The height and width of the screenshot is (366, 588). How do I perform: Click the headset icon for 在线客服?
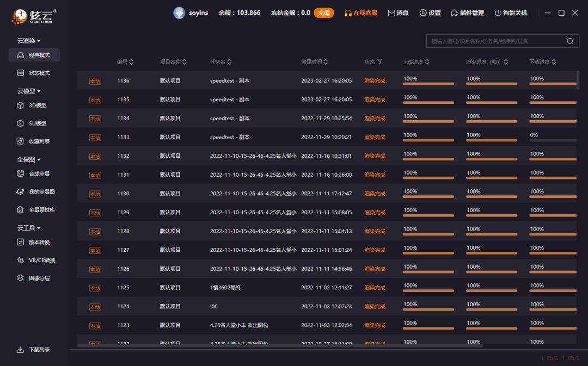click(347, 13)
